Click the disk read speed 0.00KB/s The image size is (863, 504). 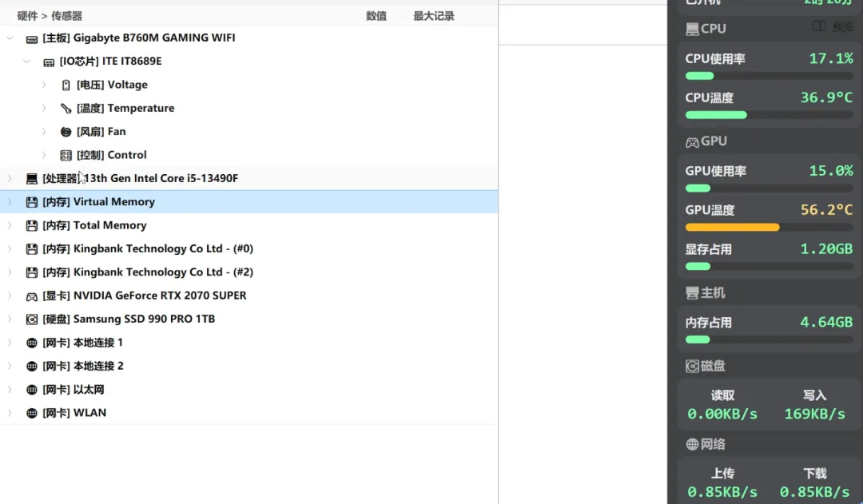click(x=722, y=414)
